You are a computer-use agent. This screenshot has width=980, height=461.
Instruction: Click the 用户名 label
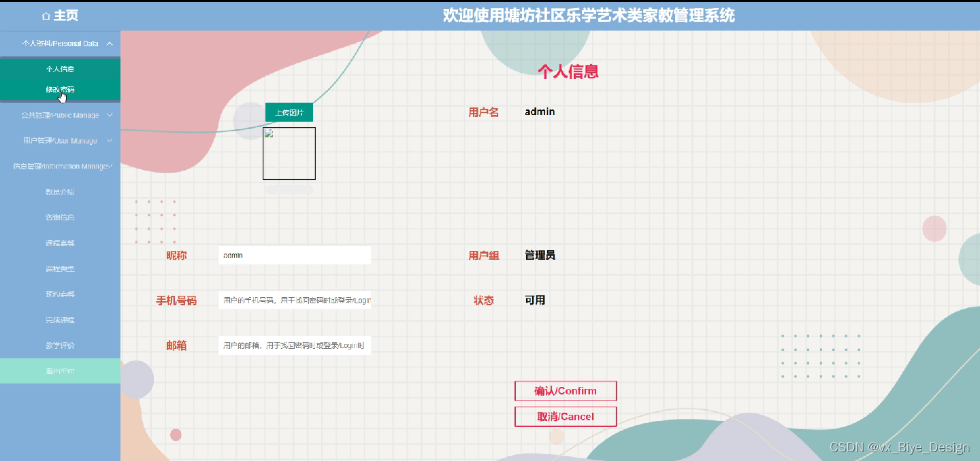click(x=484, y=112)
